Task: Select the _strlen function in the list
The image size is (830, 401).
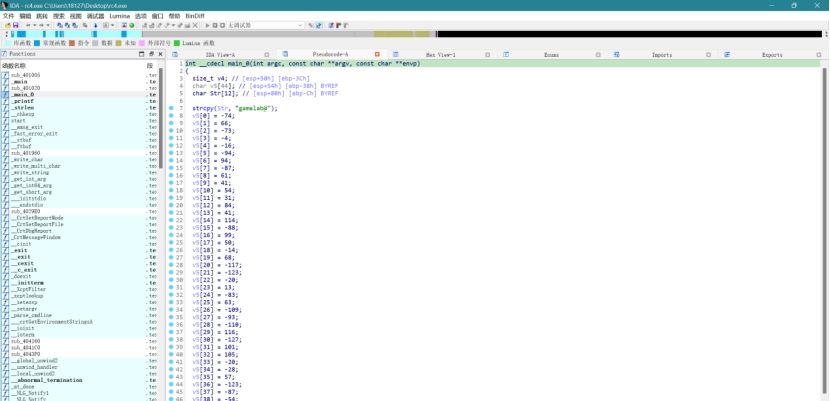Action: pos(24,108)
